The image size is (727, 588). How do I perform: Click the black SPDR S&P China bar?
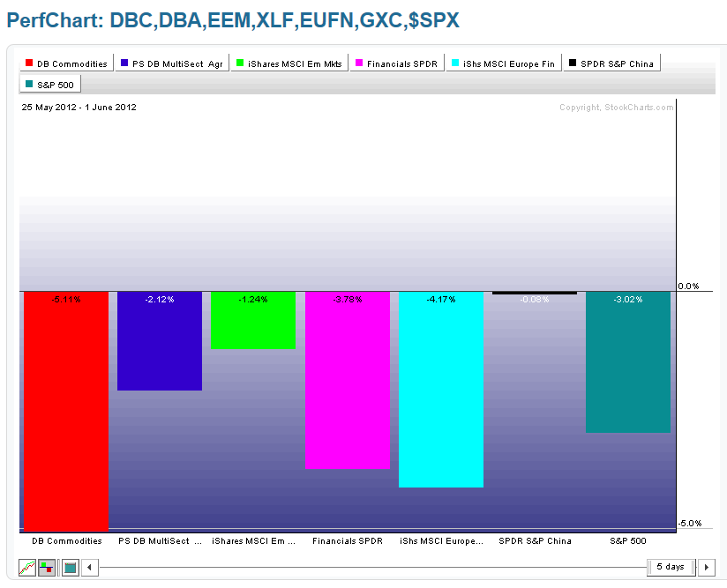point(535,293)
